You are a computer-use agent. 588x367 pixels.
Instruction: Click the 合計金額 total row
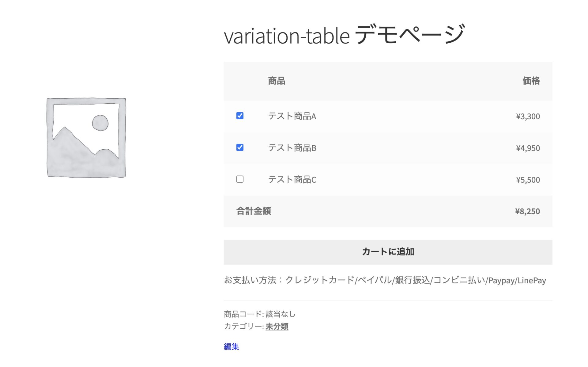tap(253, 211)
